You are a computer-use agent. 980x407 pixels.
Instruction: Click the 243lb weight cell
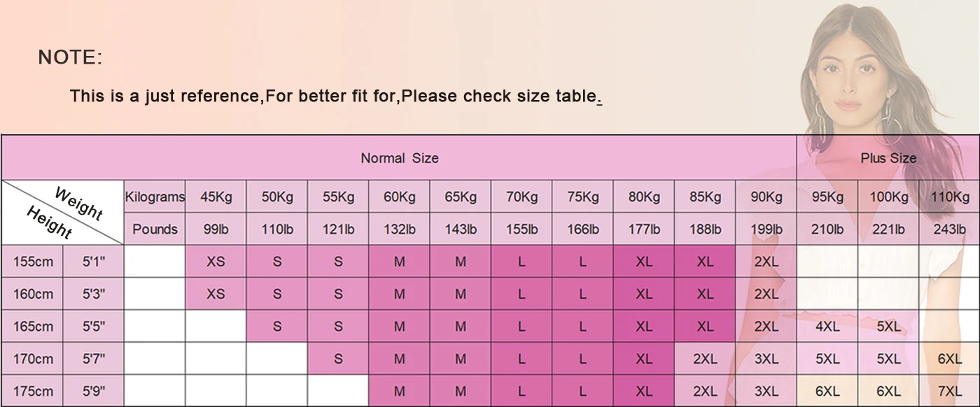tap(949, 229)
